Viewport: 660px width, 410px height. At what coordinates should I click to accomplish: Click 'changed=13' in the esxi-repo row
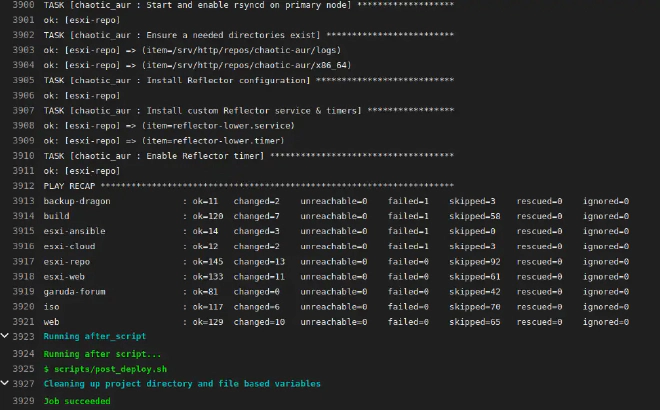[x=260, y=261]
